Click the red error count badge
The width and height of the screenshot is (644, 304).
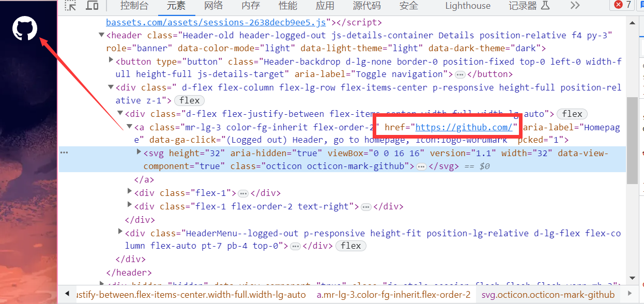point(623,5)
